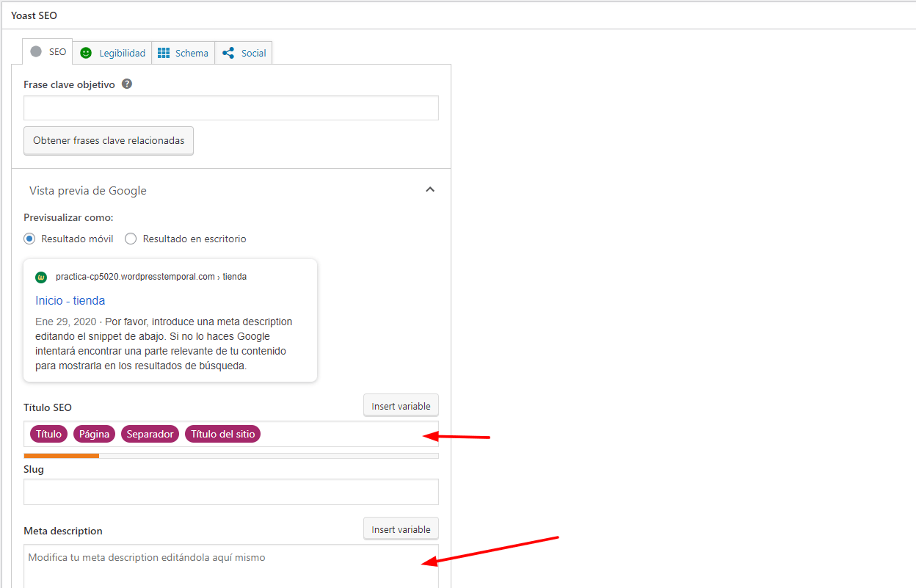This screenshot has width=916, height=588.
Task: Open the Schema tab
Action: 183,53
